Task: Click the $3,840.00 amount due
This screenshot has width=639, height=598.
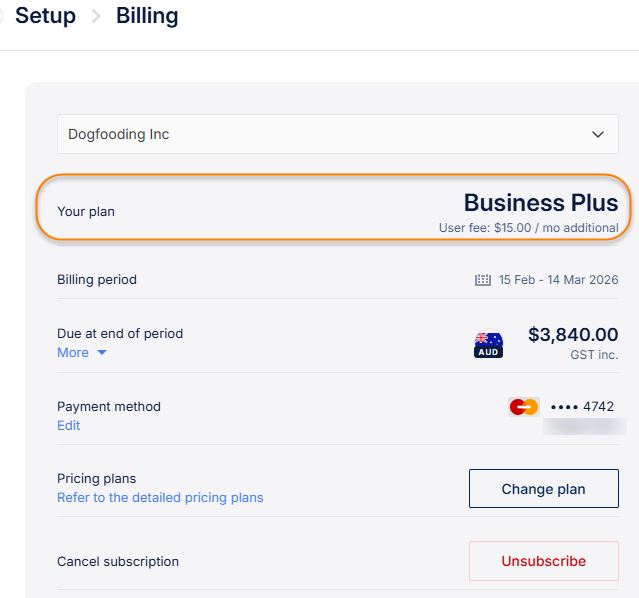Action: pyautogui.click(x=572, y=335)
